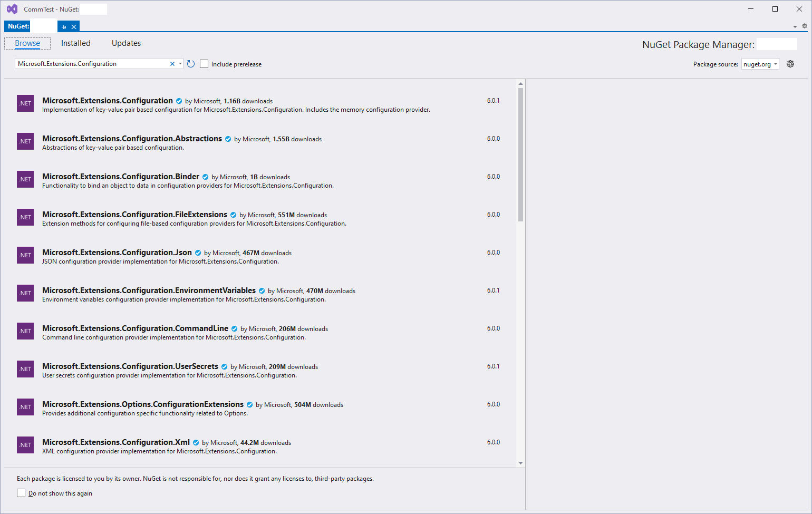Click verified badge next to Options.ConfigurationExtensions
The width and height of the screenshot is (812, 514).
pyautogui.click(x=250, y=405)
